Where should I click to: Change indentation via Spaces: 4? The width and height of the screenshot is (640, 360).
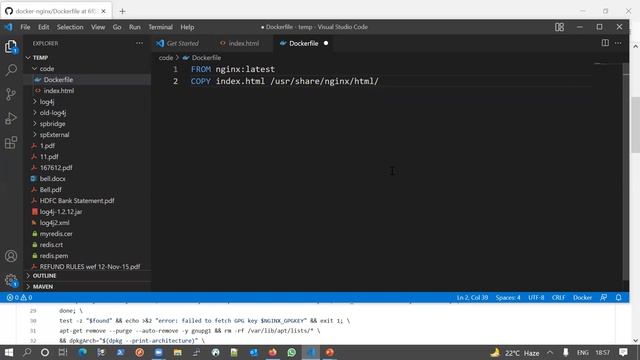(x=508, y=298)
